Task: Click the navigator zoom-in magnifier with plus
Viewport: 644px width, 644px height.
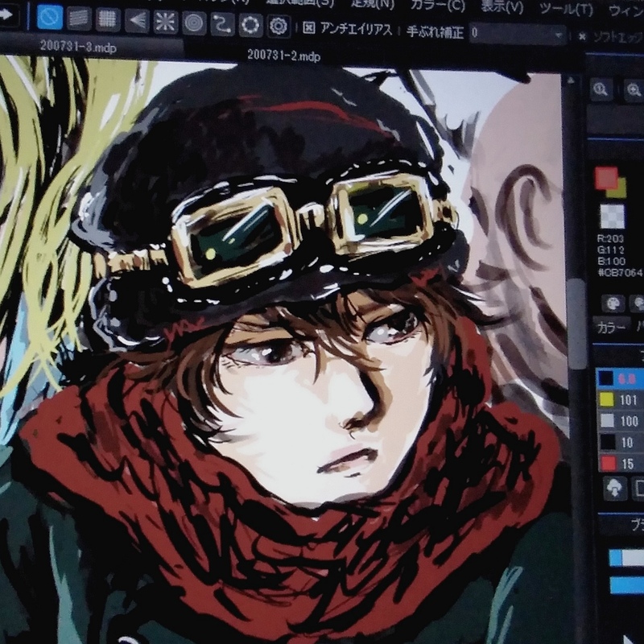Action: point(634,89)
